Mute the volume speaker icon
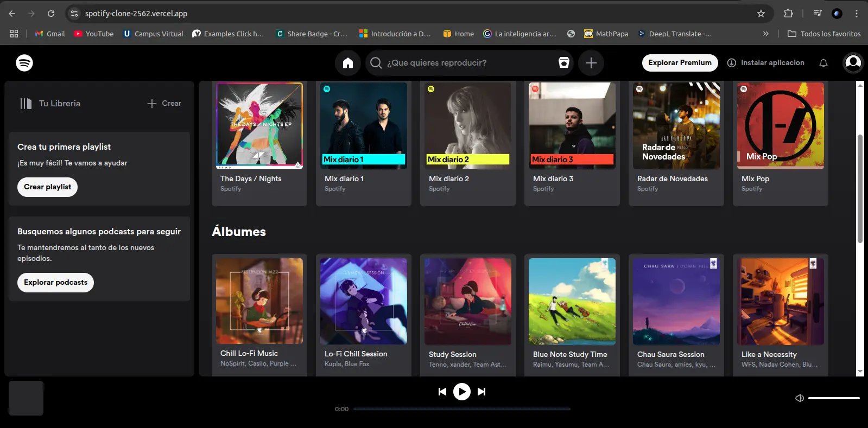 [x=800, y=398]
